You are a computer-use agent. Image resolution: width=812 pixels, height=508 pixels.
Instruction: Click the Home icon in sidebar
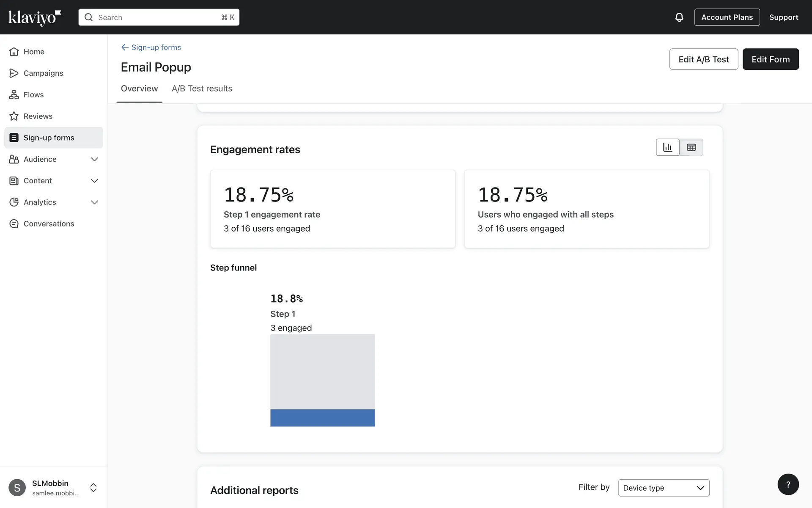click(14, 52)
